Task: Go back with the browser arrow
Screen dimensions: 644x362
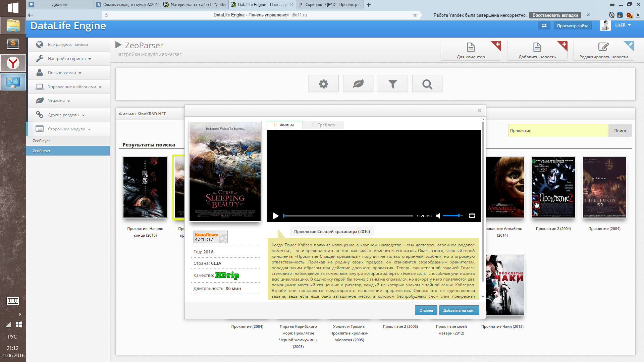Action: [x=31, y=15]
